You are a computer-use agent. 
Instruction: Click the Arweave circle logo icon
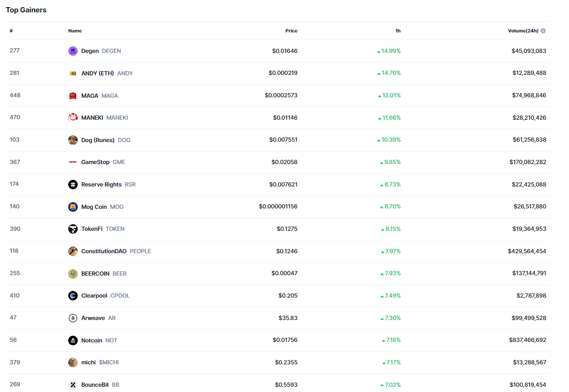73,318
